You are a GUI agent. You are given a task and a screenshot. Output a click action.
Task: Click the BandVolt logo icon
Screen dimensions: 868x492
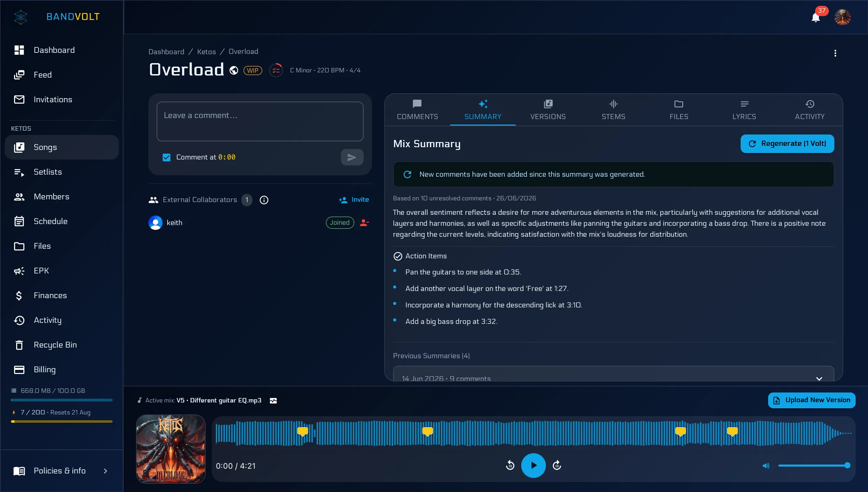click(x=21, y=17)
